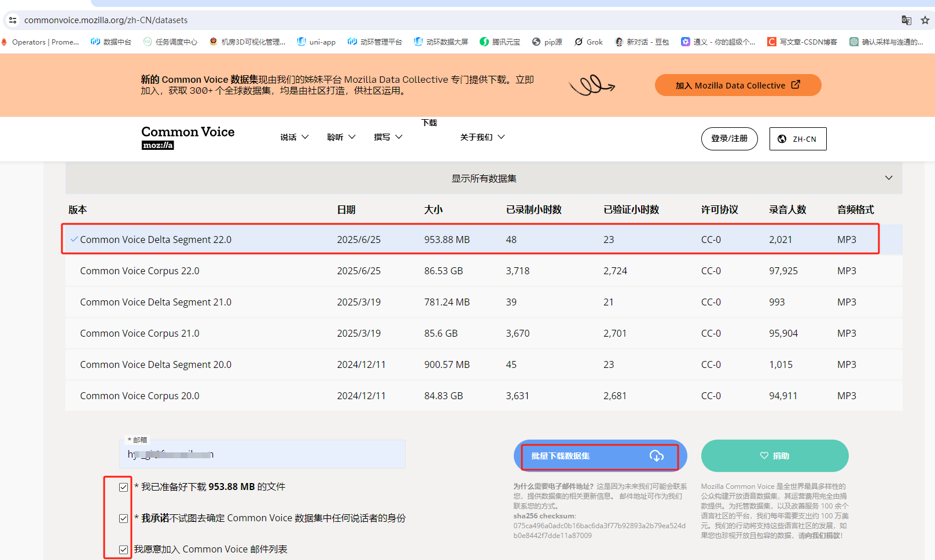Click the 86.53 GB size cell
The height and width of the screenshot is (560, 935).
443,271
